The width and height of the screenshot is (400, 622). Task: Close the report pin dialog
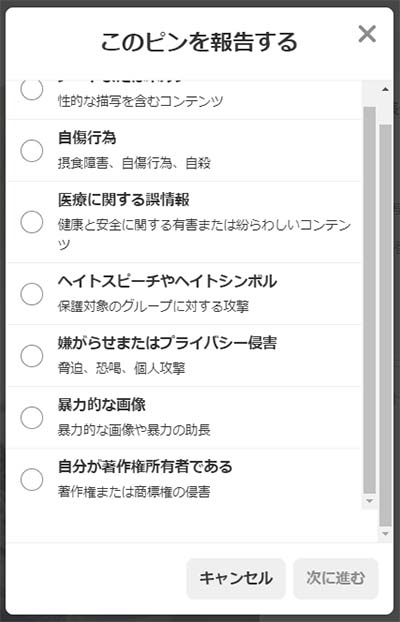(367, 34)
